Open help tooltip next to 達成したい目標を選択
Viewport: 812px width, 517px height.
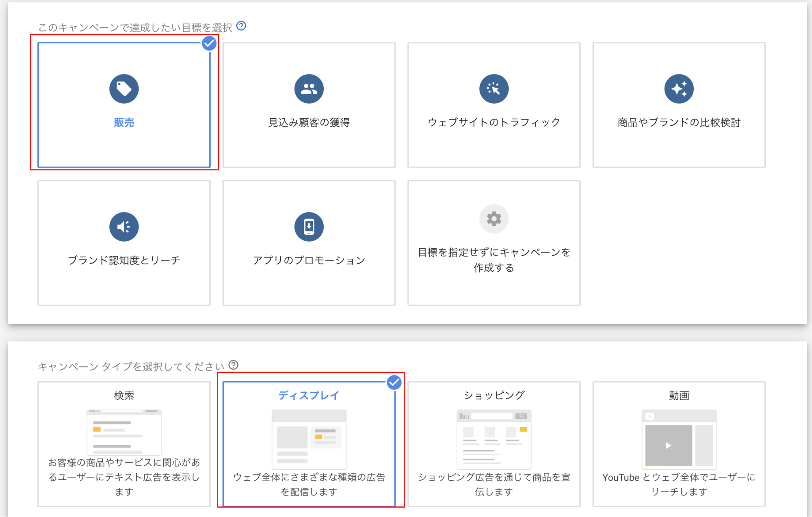tap(241, 26)
